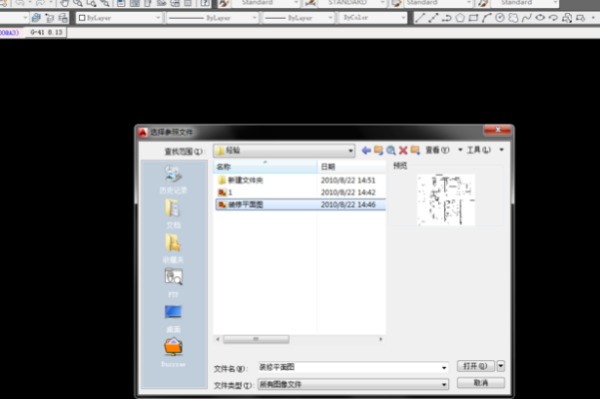
Task: Go back with the blue arrow
Action: tap(366, 150)
